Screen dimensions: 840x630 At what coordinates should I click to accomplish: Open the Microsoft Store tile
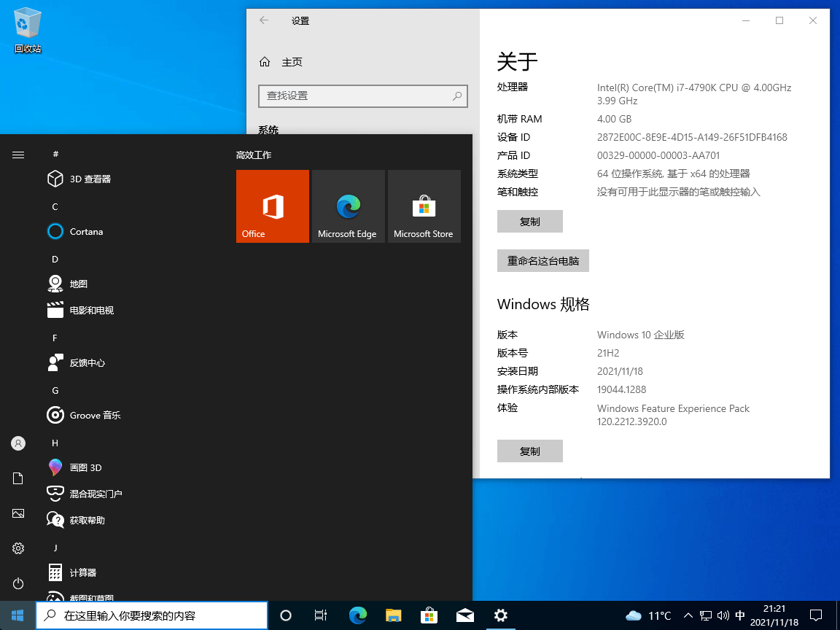(x=424, y=206)
